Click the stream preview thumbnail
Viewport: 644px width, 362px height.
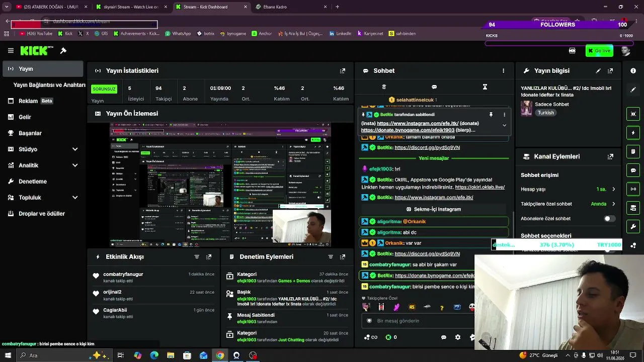[221, 185]
